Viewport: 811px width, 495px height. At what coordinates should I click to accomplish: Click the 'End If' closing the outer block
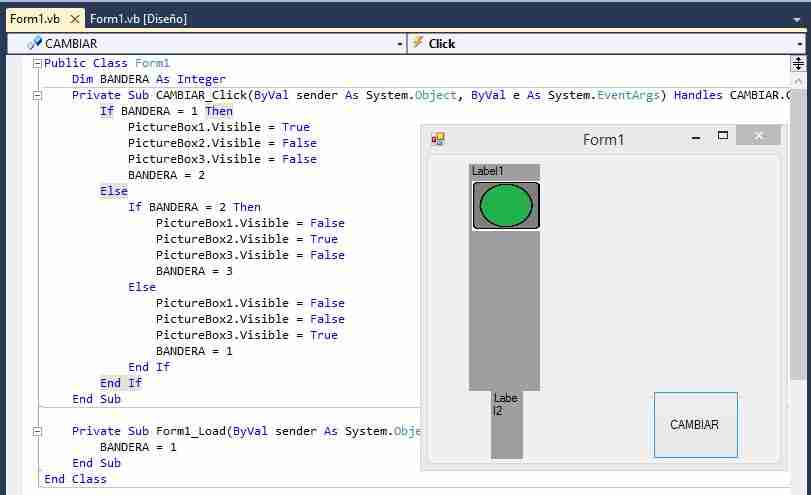pos(121,383)
